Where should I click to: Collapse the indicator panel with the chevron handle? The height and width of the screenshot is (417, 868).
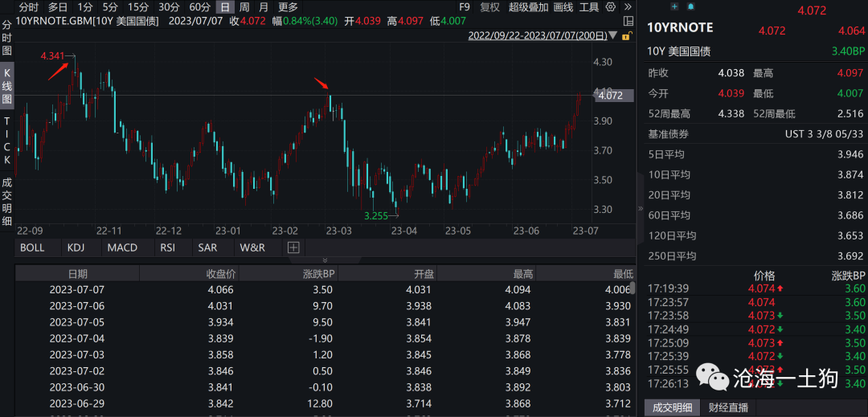325,260
